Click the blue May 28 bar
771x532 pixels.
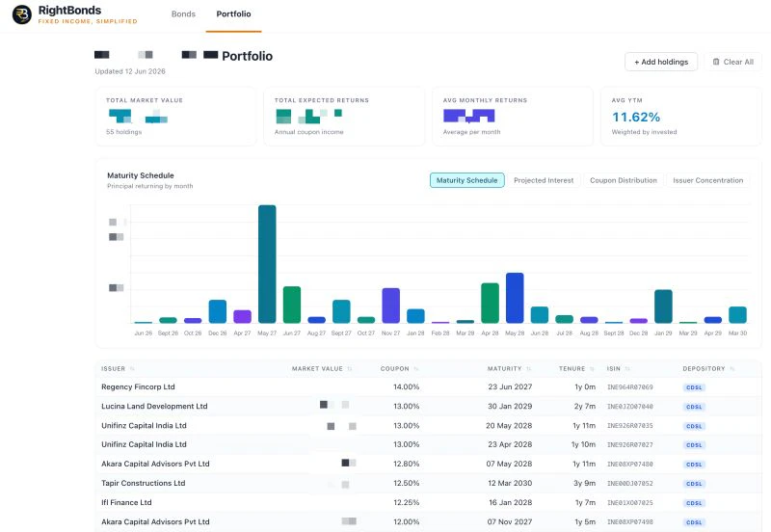pyautogui.click(x=515, y=298)
